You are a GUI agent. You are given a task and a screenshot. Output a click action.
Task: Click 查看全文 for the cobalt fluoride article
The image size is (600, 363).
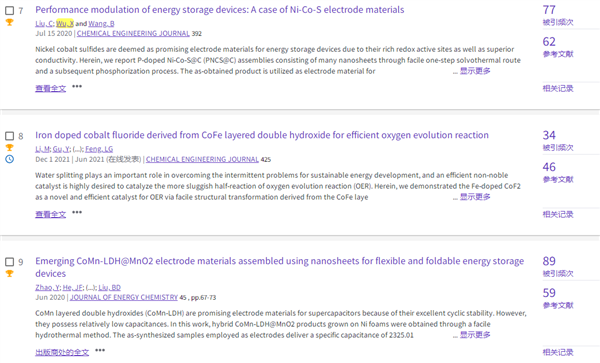(51, 214)
